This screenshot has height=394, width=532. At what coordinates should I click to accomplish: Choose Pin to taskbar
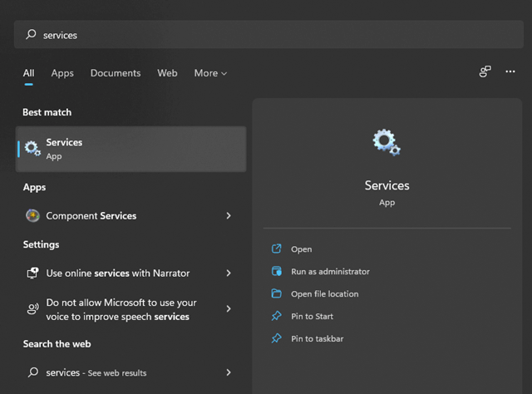pyautogui.click(x=318, y=338)
